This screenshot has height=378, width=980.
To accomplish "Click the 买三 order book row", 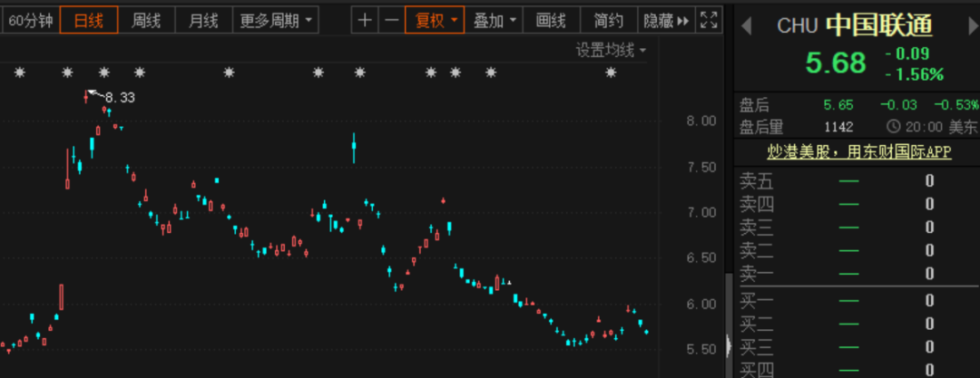I will tap(857, 347).
